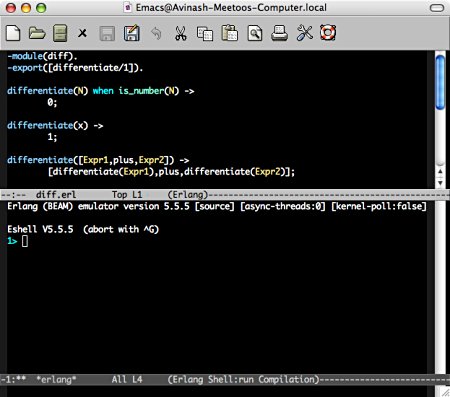Click the is_number(N) guard text
450x397 pixels.
coord(149,91)
